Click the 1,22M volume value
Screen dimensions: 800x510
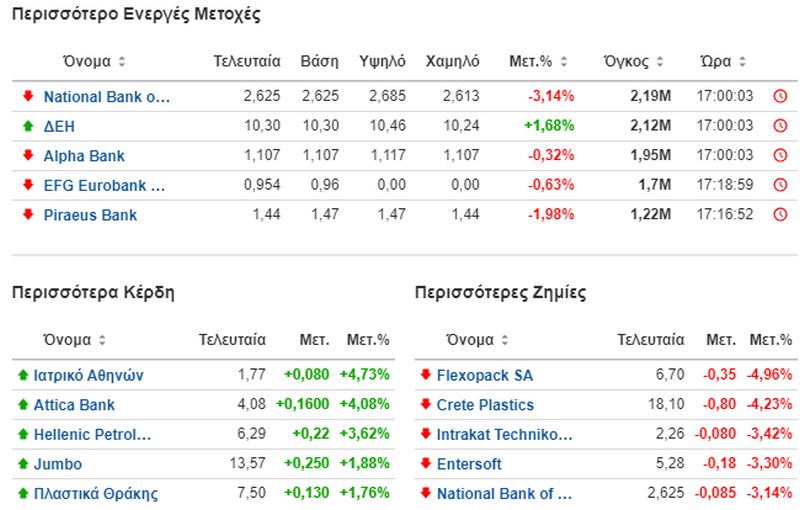651,214
